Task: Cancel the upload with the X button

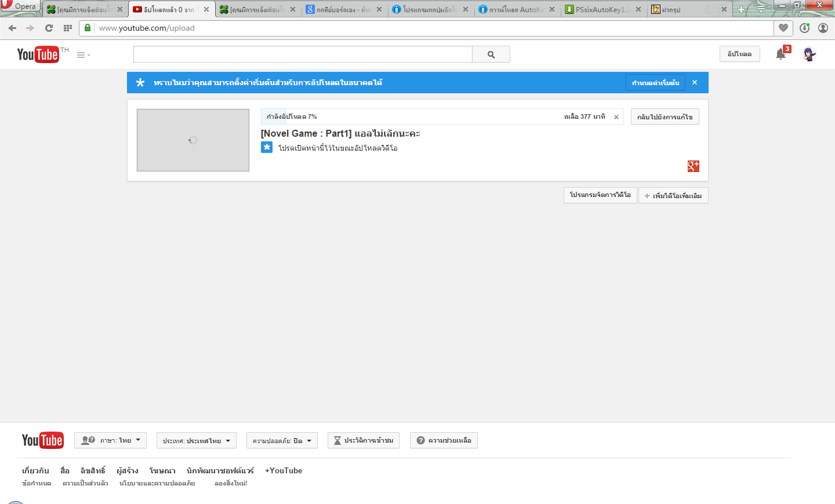Action: click(x=616, y=117)
